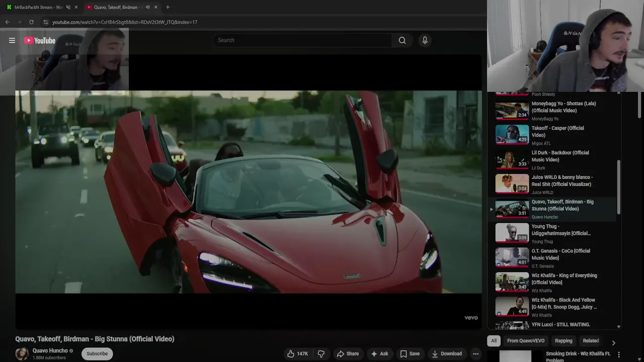
Task: Share the Big Stunna video
Action: [348, 353]
